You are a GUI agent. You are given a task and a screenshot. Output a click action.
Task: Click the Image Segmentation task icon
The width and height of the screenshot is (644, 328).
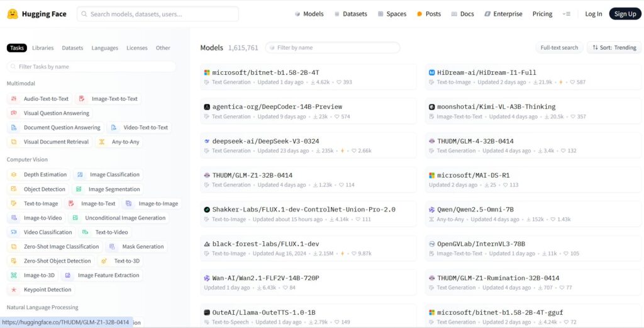point(79,189)
